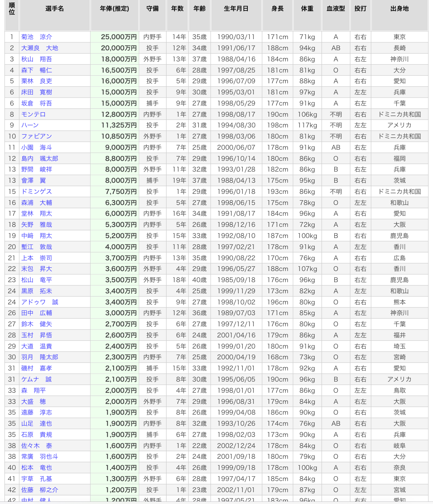Screen dimensions: 433x504
Task: Open the モンテロ player page
Action: [x=33, y=115]
